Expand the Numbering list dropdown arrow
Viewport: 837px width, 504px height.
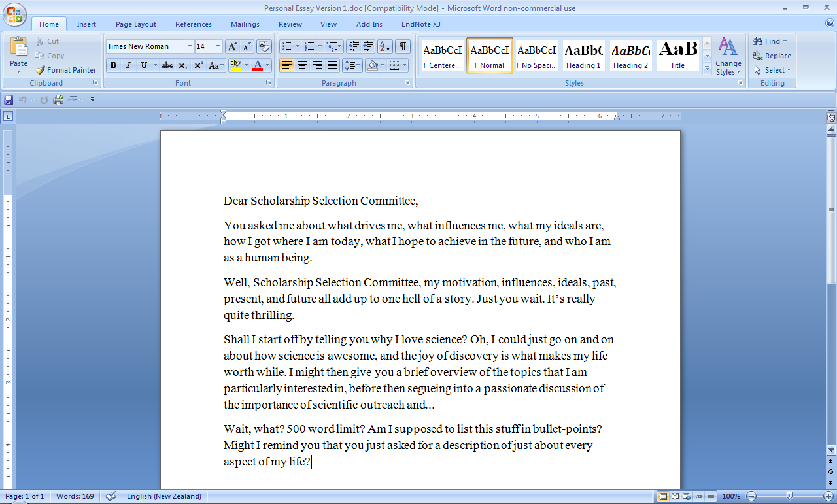tap(320, 46)
